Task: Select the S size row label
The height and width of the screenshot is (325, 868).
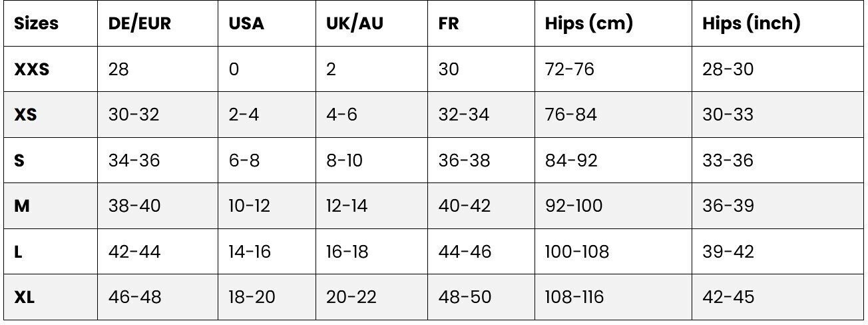Action: [19, 161]
